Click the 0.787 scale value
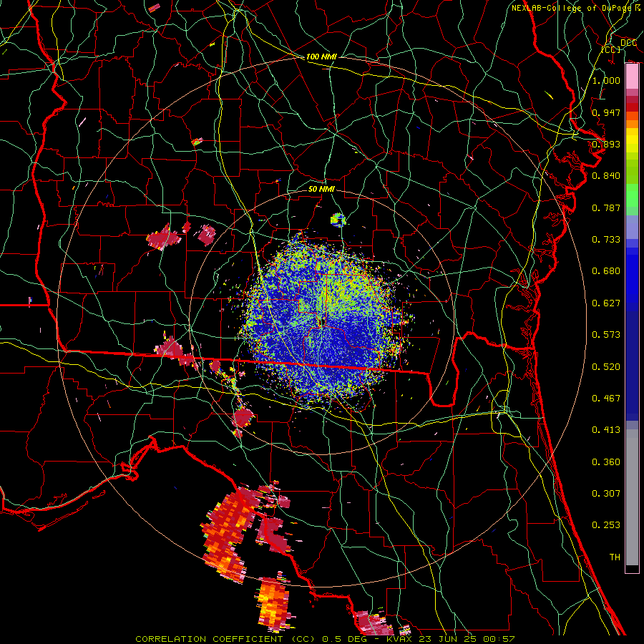Viewport: 644px width, 644px height. [x=606, y=208]
